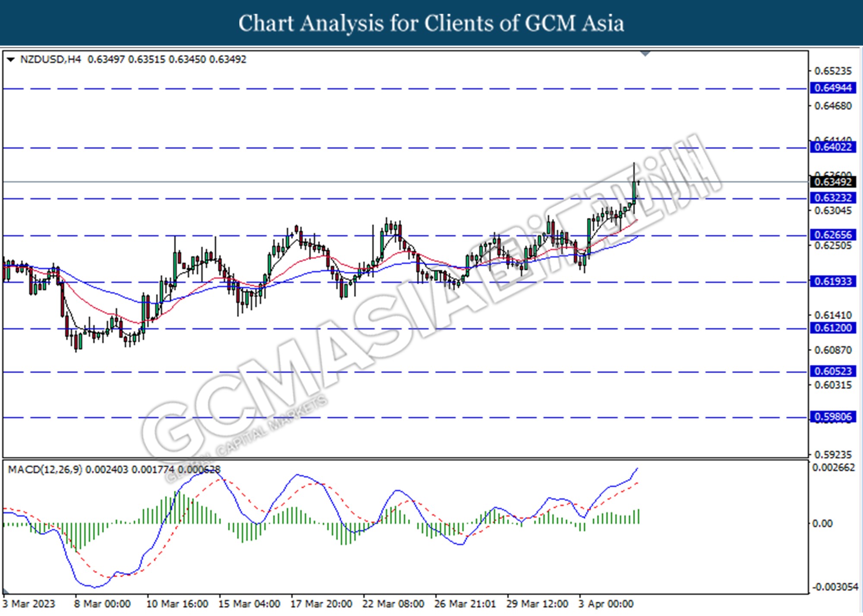The height and width of the screenshot is (616, 863).
Task: Click the 0.62505 price scale value
Action: (833, 245)
